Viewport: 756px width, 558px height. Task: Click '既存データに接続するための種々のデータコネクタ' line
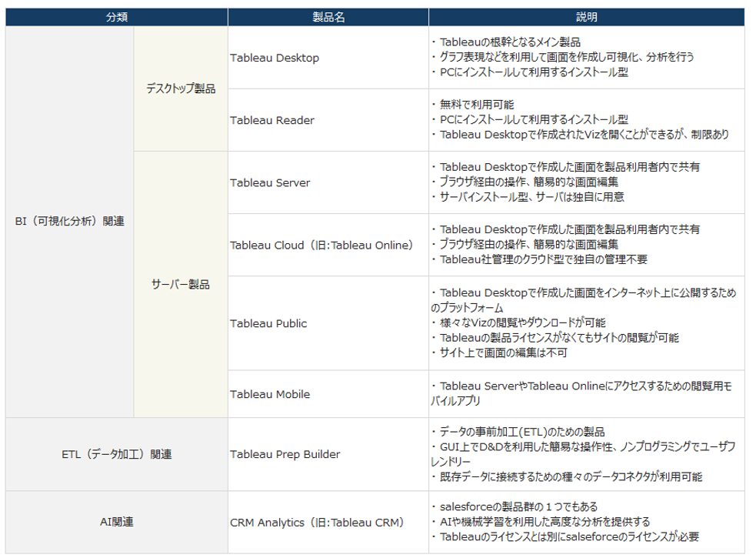tap(567, 476)
